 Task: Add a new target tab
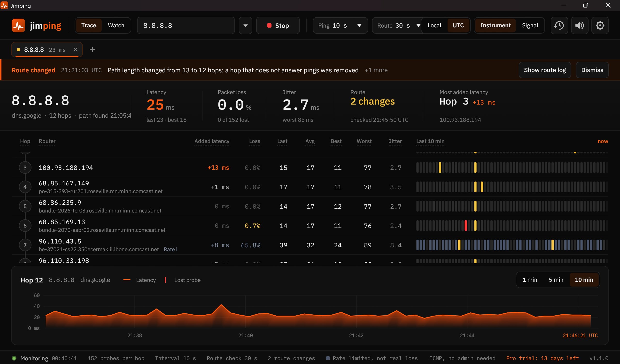(92, 50)
